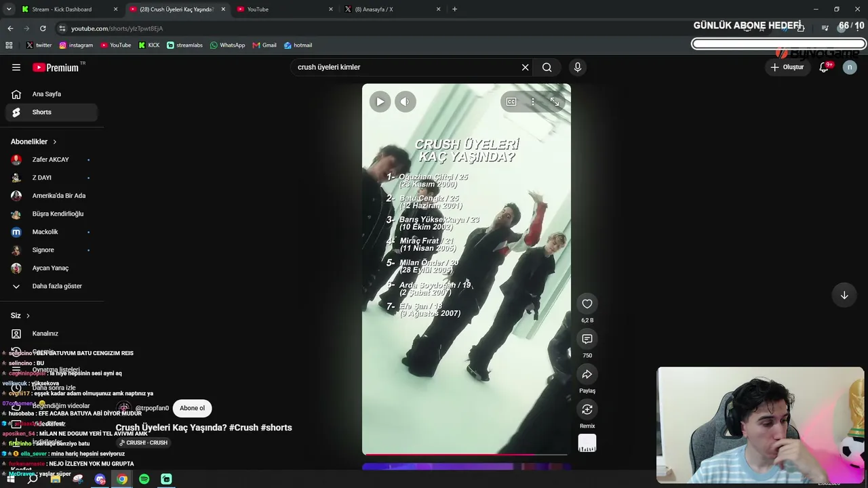868x488 pixels.
Task: Toggle closed captions on the Short
Action: click(511, 102)
